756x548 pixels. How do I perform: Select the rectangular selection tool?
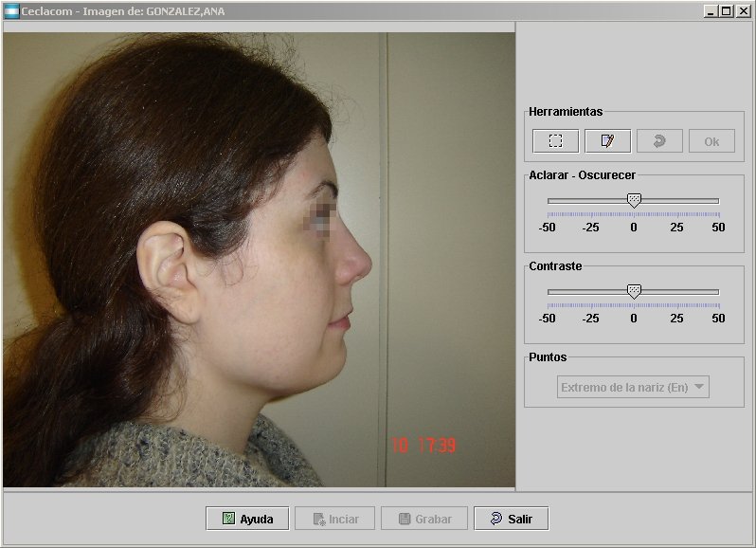click(555, 141)
